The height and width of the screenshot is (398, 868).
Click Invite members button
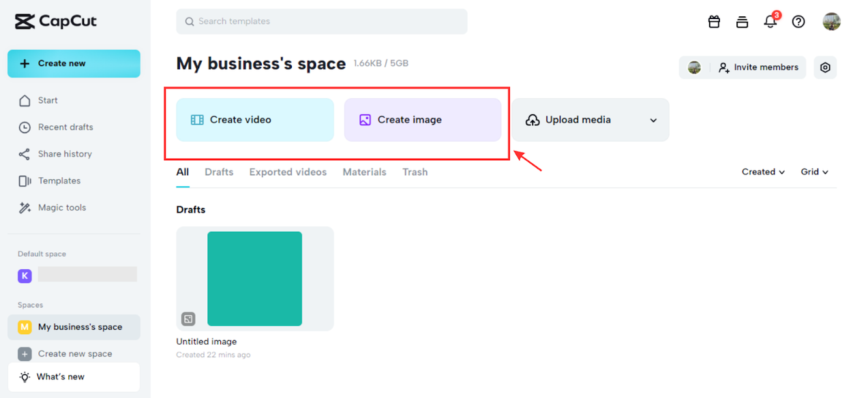(758, 67)
